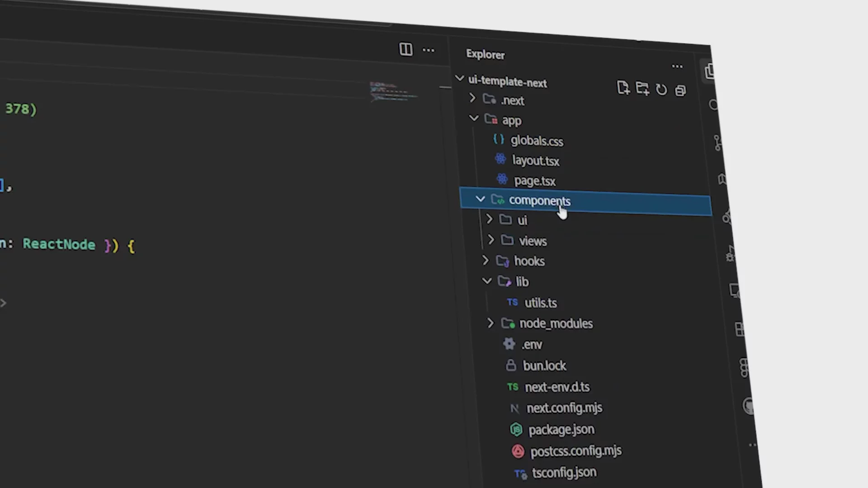The image size is (868, 488).
Task: Open Run and Debug activity icon
Action: click(x=730, y=254)
